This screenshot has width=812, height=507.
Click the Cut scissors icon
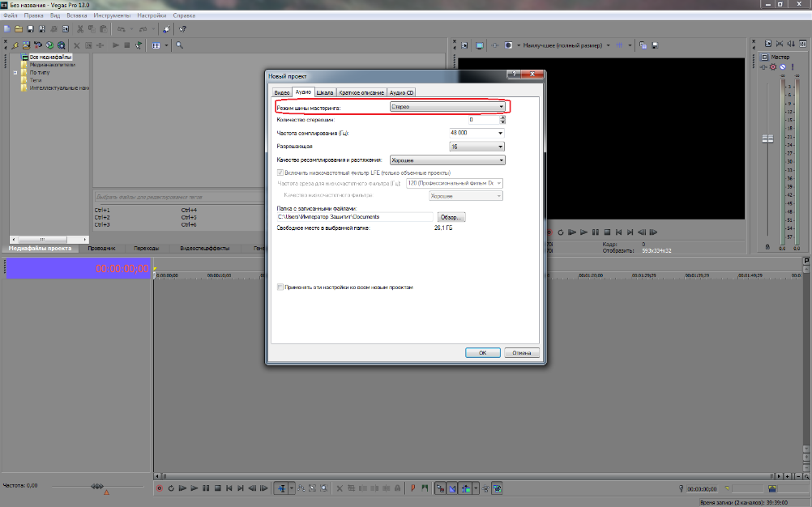80,29
